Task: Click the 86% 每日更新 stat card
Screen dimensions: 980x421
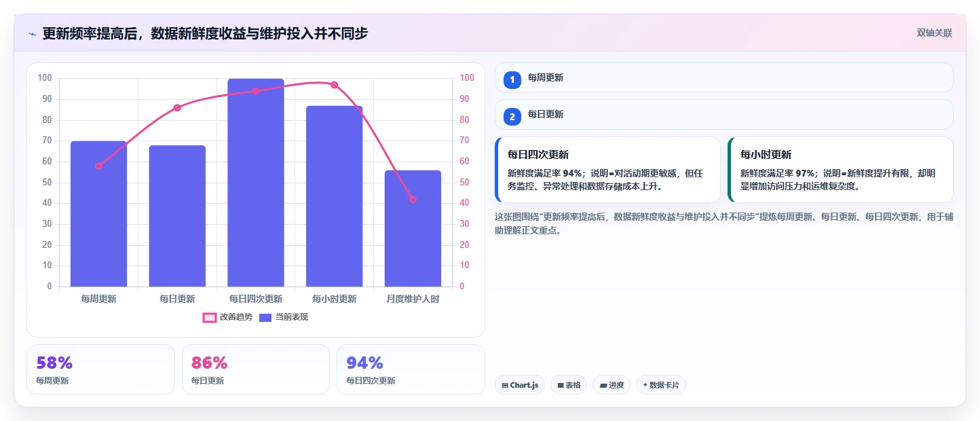Action: 256,369
